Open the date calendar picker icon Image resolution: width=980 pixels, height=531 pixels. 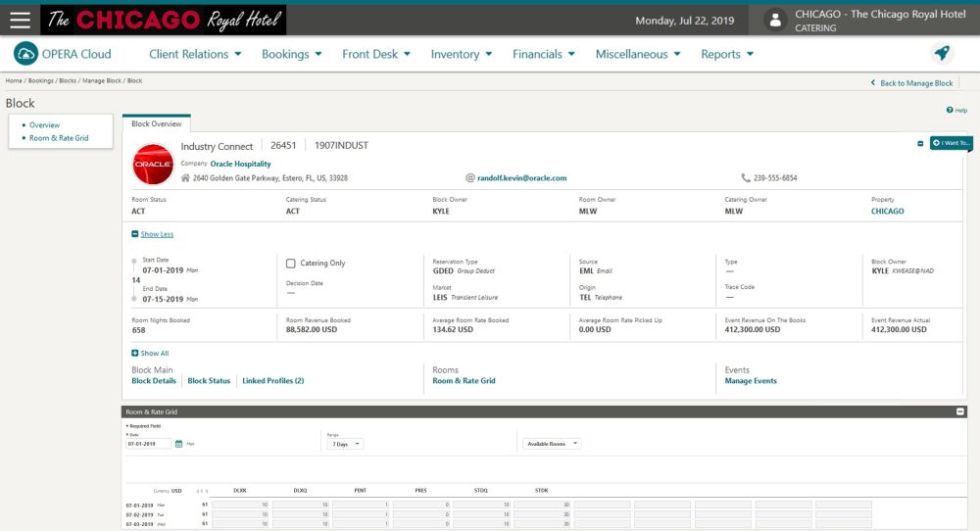[x=178, y=444]
